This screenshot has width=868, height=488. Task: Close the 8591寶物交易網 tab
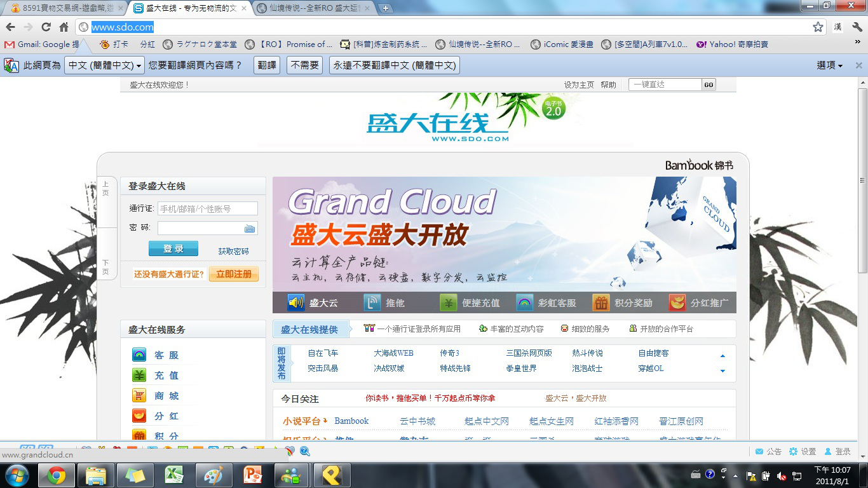[121, 8]
